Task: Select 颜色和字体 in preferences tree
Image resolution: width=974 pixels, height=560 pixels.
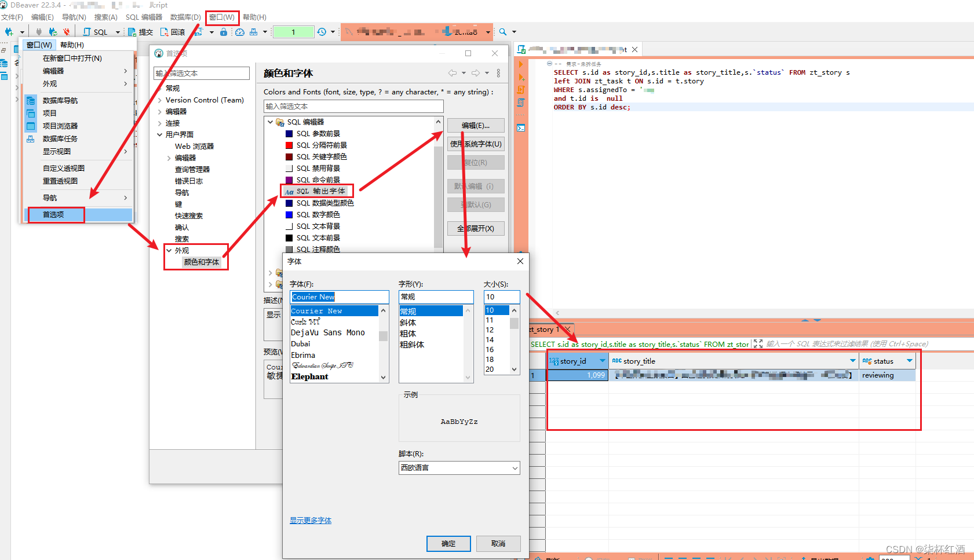Action: (202, 262)
